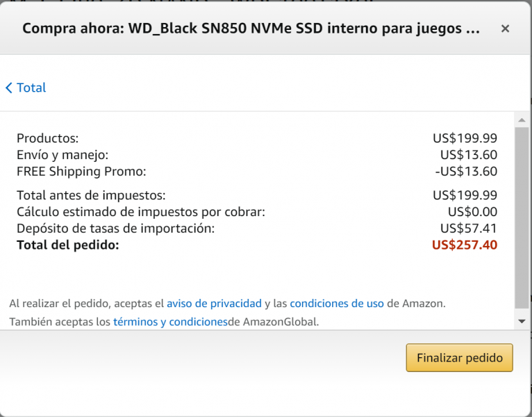Place order with Finalizar pedido
532x417 pixels.
pyautogui.click(x=459, y=357)
